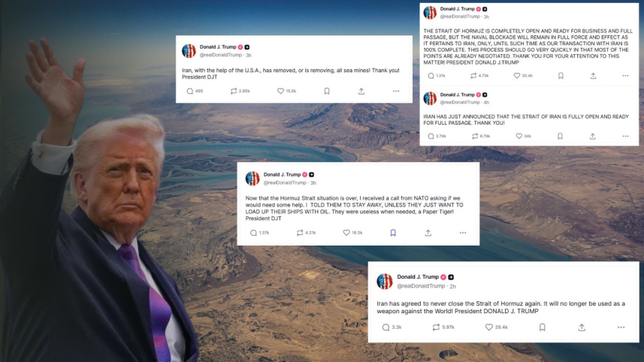
Task: Click @realDonaldTrump handle on the 2h post
Action: pos(421,286)
